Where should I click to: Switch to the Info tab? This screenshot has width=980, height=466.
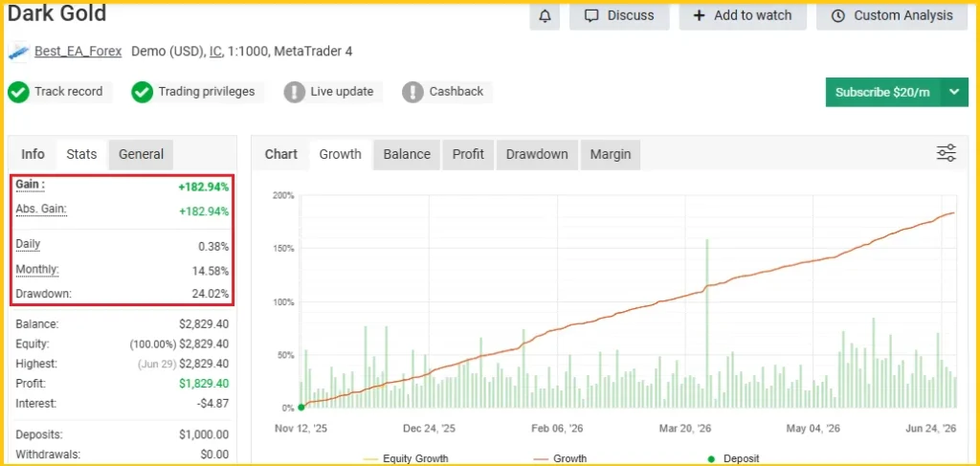[33, 154]
